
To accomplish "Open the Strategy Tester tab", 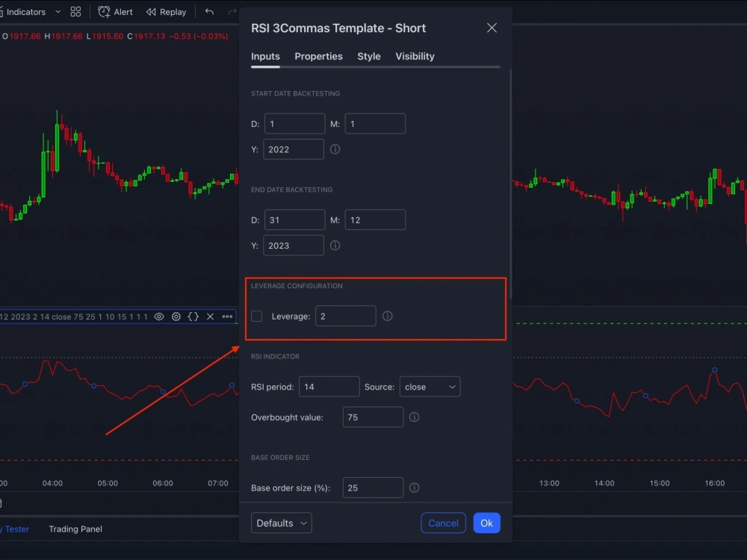I will click(x=15, y=529).
